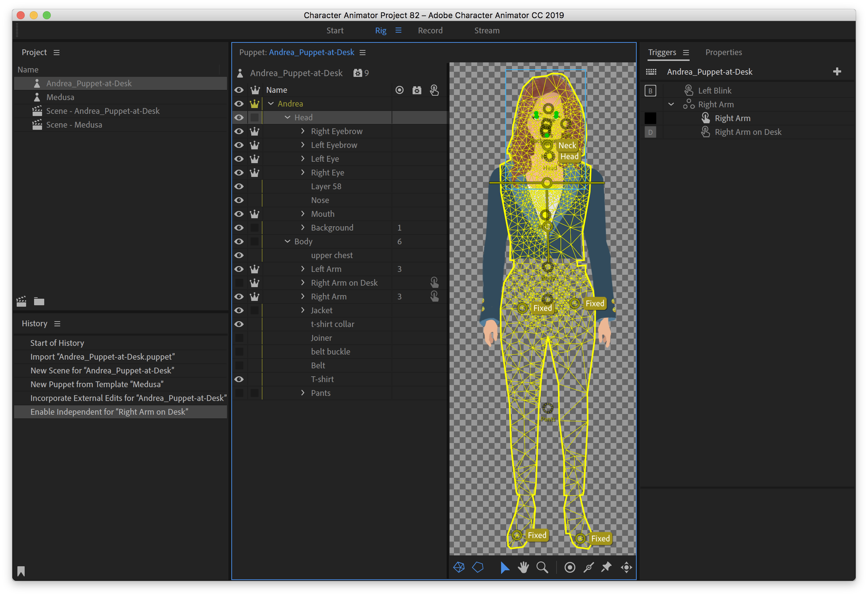Screen dimensions: 868x596
Task: Switch to the Record workspace
Action: 430,30
